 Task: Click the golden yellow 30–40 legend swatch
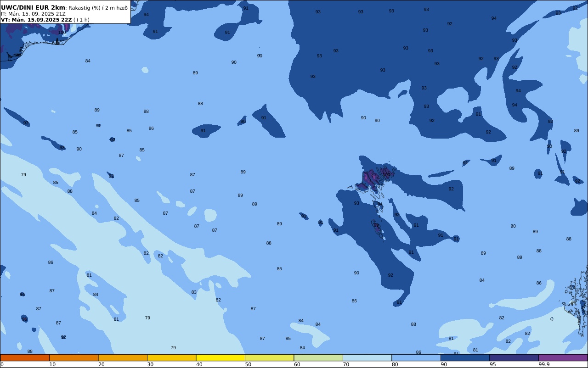(x=171, y=357)
